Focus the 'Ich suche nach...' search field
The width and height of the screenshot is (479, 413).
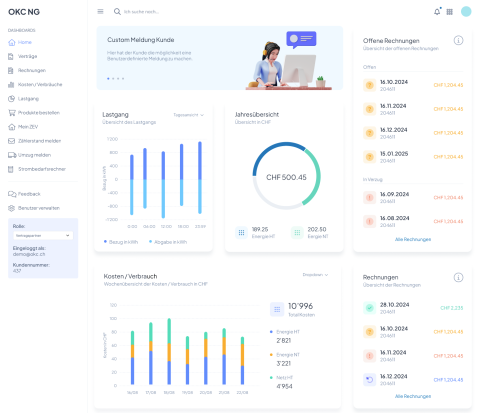point(141,12)
